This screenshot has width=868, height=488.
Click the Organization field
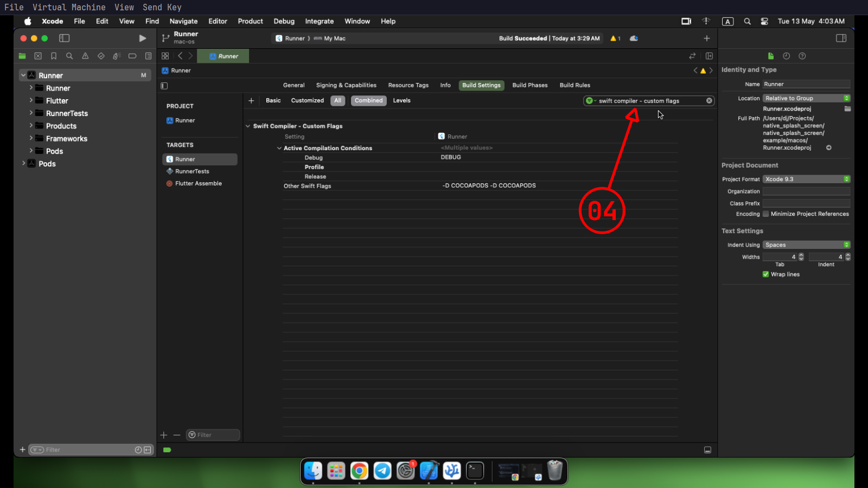[x=806, y=191]
